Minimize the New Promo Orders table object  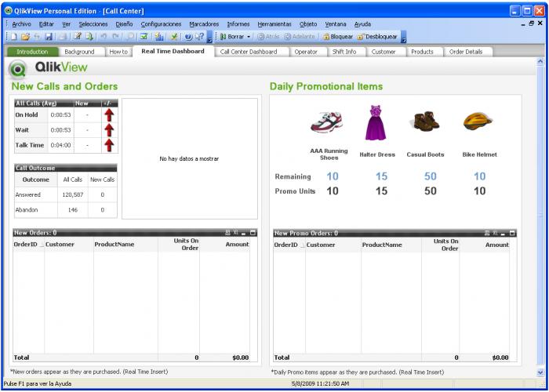pos(504,234)
